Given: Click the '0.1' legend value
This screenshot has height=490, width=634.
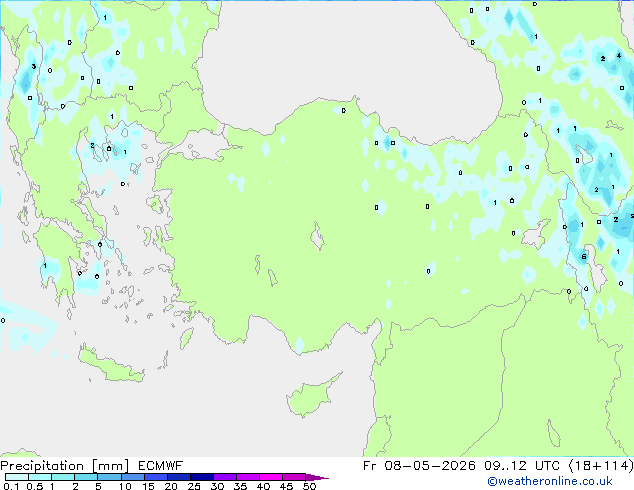Looking at the screenshot, I should [x=11, y=486].
